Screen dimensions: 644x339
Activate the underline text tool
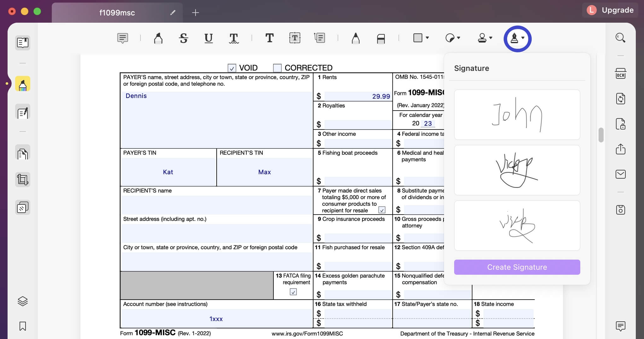[208, 38]
